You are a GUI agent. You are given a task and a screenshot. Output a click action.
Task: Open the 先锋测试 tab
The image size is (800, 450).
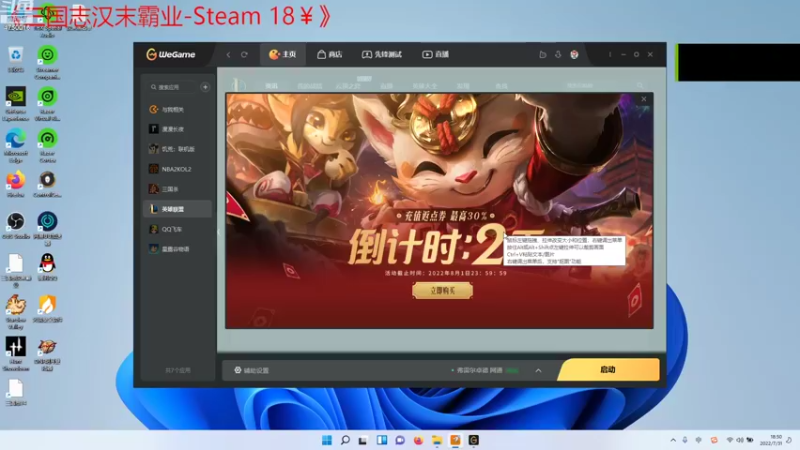tap(382, 54)
